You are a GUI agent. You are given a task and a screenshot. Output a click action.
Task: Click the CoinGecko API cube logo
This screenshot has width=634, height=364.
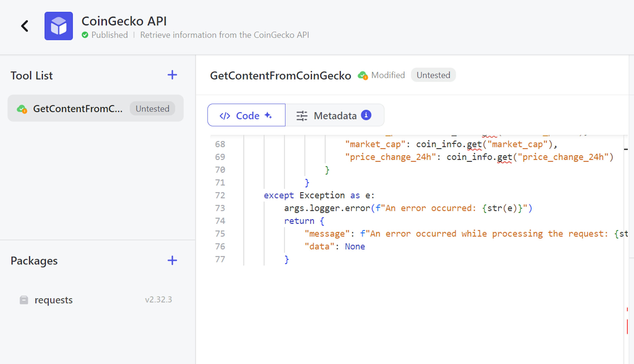click(x=59, y=26)
